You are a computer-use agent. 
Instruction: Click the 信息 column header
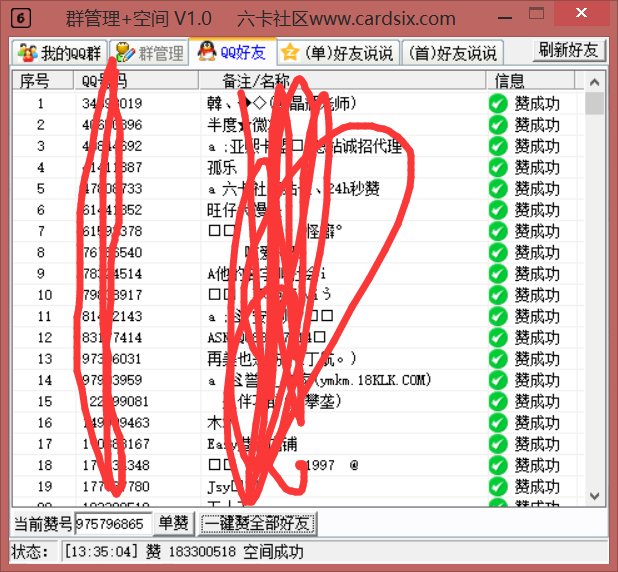pyautogui.click(x=510, y=80)
